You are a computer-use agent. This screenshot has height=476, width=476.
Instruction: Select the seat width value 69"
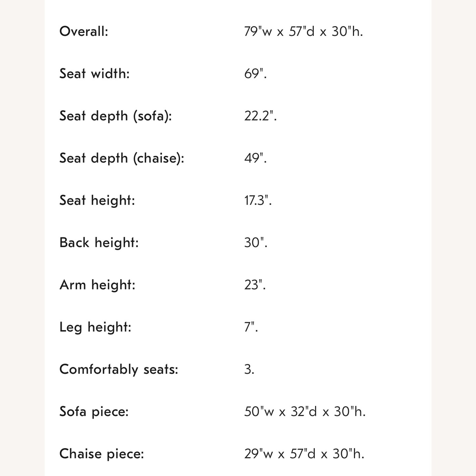click(x=255, y=74)
